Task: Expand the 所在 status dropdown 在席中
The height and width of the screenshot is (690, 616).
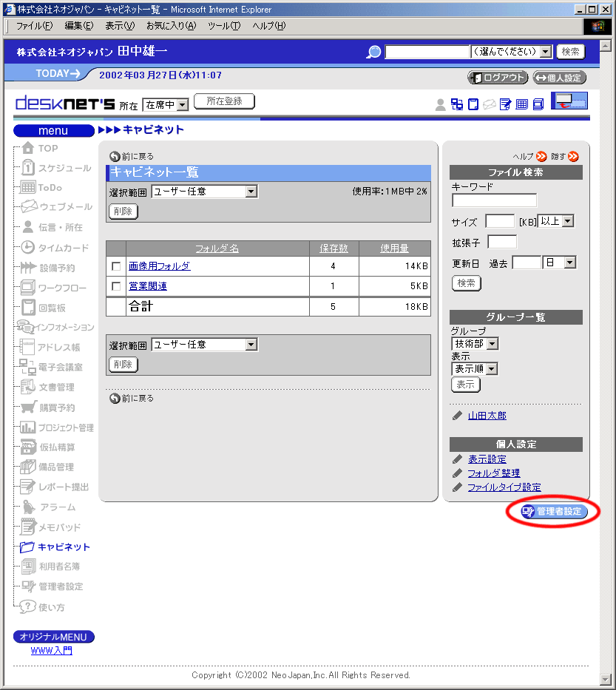Action: [166, 105]
